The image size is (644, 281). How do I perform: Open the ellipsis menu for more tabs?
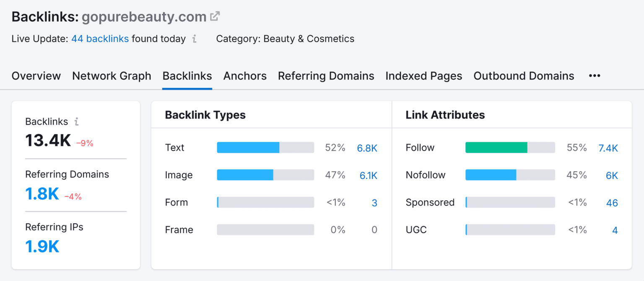(x=595, y=76)
